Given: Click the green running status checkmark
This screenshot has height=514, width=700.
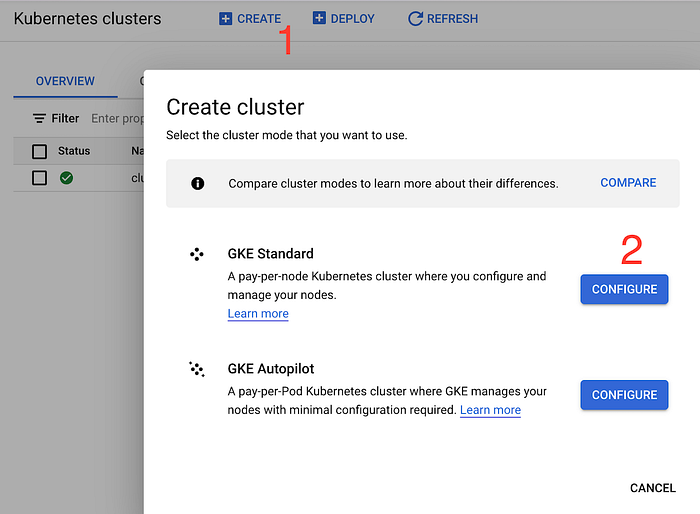Looking at the screenshot, I should tap(67, 178).
